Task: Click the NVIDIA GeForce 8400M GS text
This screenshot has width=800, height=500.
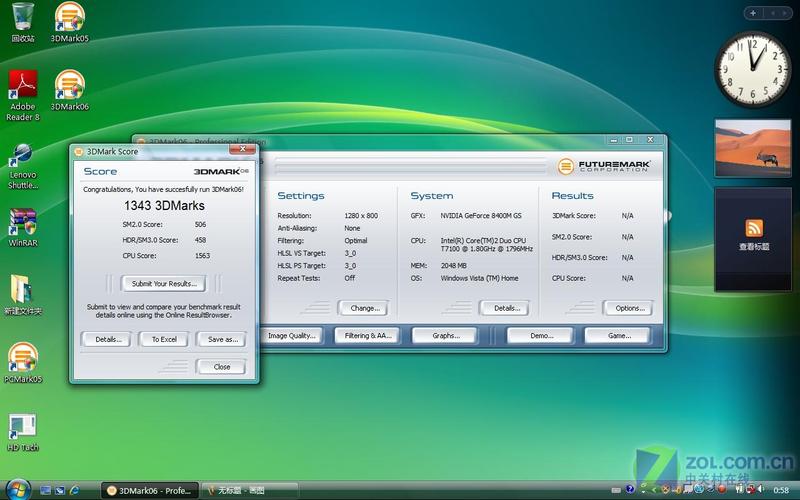Action: pyautogui.click(x=481, y=216)
